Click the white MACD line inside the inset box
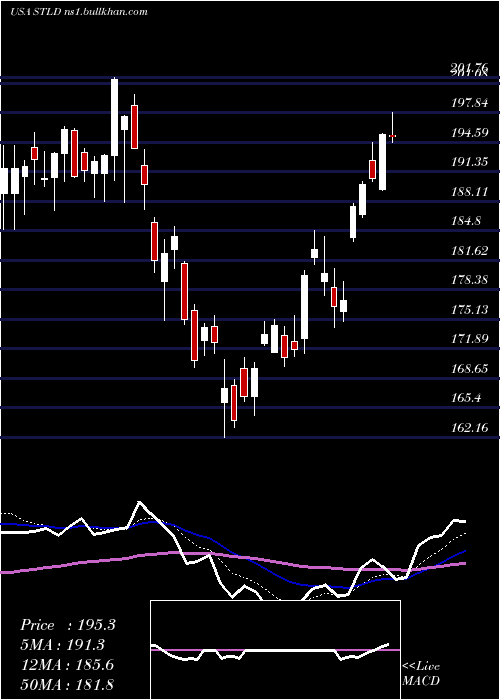Image resolution: width=500 pixels, height=700 pixels. [x=270, y=652]
